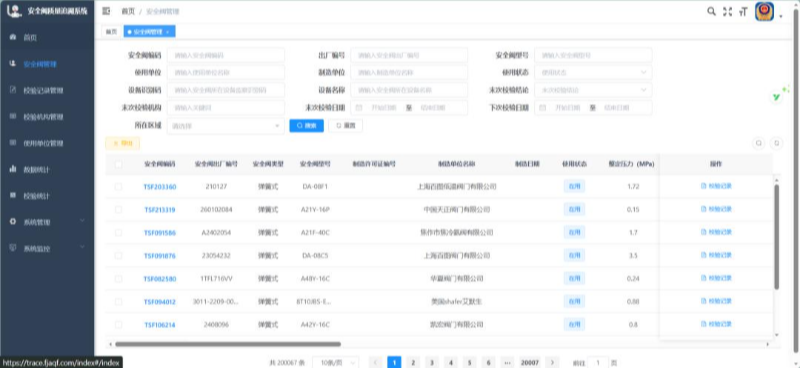Viewport: 800px width, 369px height.
Task: Open the header search magnifier icon
Action: pos(711,11)
